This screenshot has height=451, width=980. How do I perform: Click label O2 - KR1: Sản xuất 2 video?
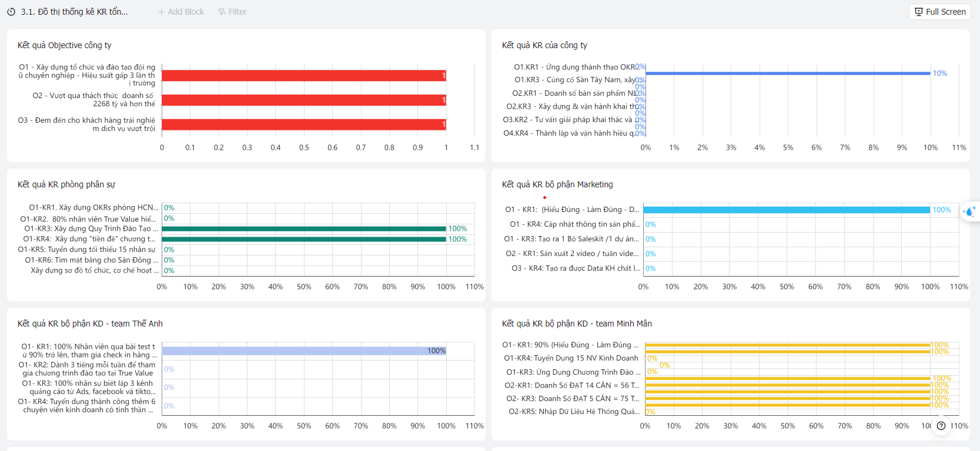pyautogui.click(x=573, y=254)
